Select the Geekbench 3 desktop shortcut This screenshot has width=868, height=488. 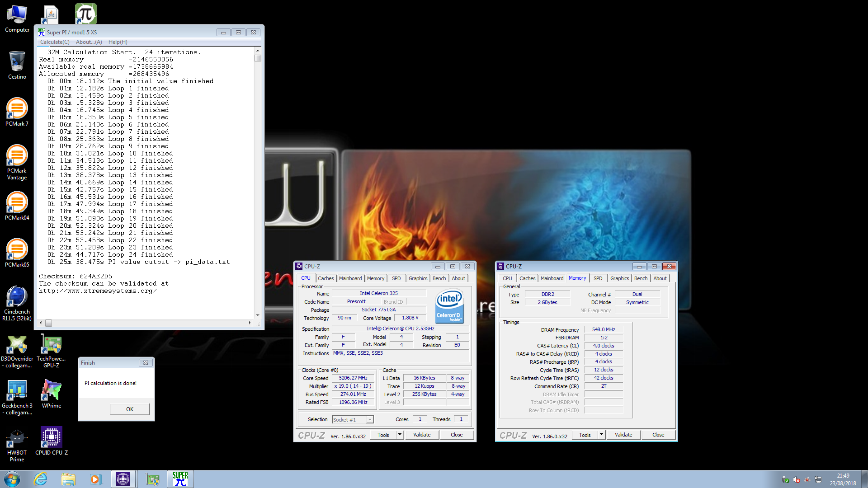coord(17,398)
